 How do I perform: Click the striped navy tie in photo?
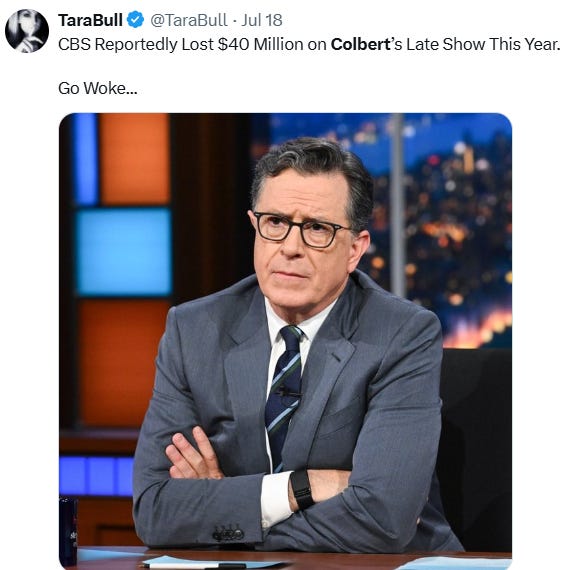tap(285, 393)
